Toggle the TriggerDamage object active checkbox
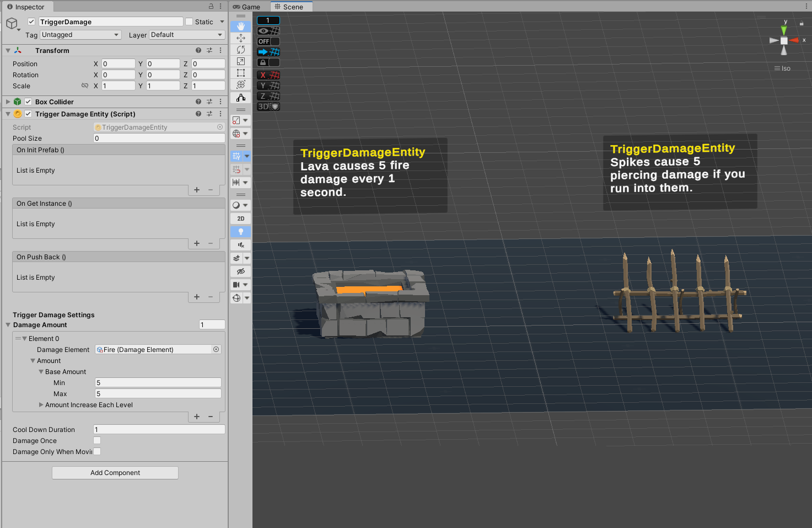The height and width of the screenshot is (528, 812). (x=31, y=22)
